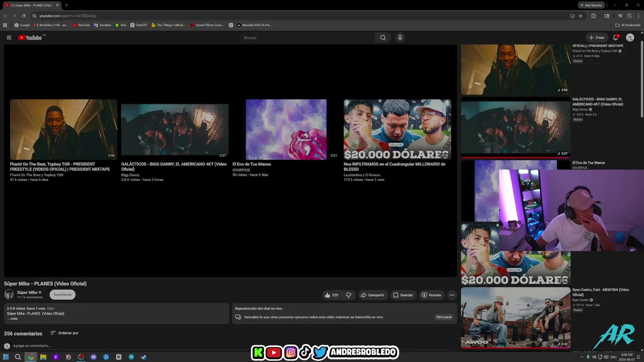Viewport: 644px width, 362px height.
Task: Close the Súper Mike YouTube tab
Action: pyautogui.click(x=57, y=5)
